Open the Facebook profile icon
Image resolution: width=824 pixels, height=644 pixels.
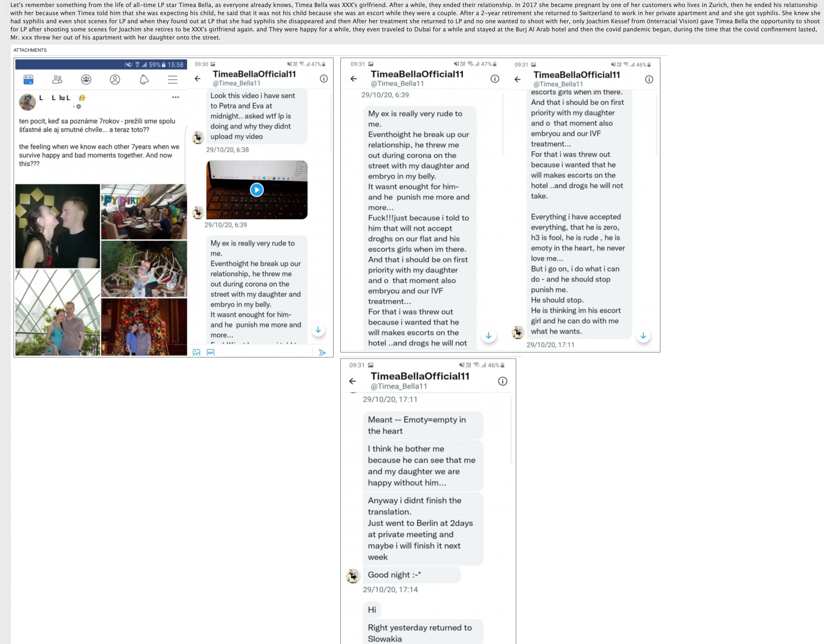click(115, 79)
